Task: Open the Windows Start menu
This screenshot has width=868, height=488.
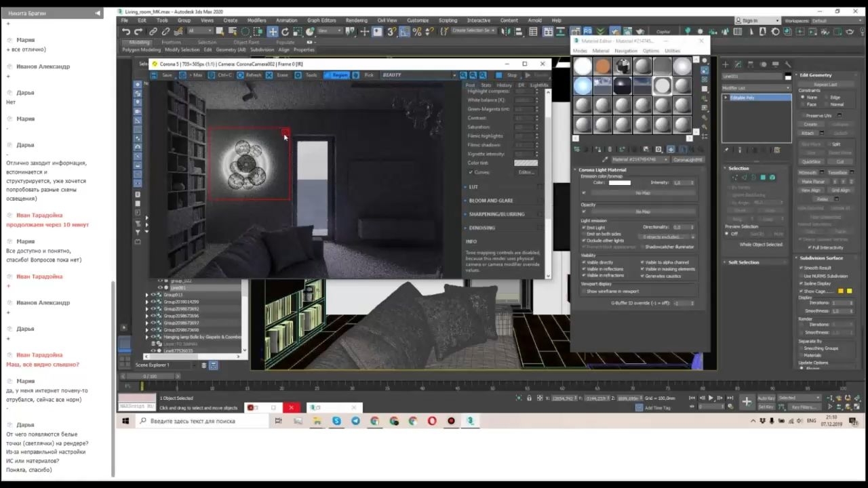Action: pyautogui.click(x=125, y=421)
